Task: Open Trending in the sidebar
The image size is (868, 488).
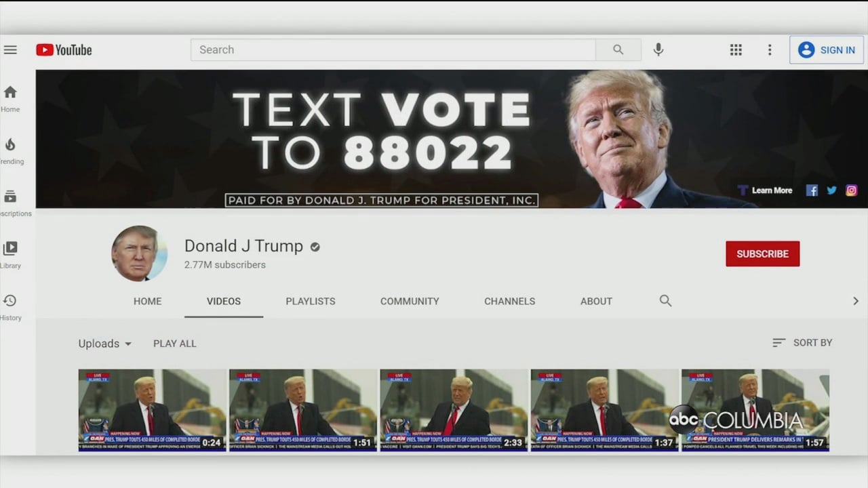Action: [x=10, y=150]
